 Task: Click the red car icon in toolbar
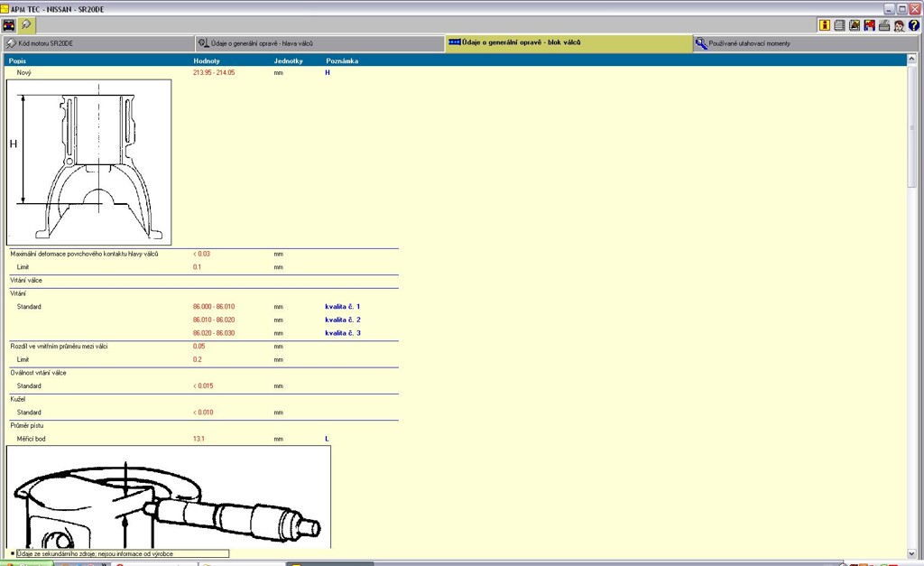tap(9, 25)
